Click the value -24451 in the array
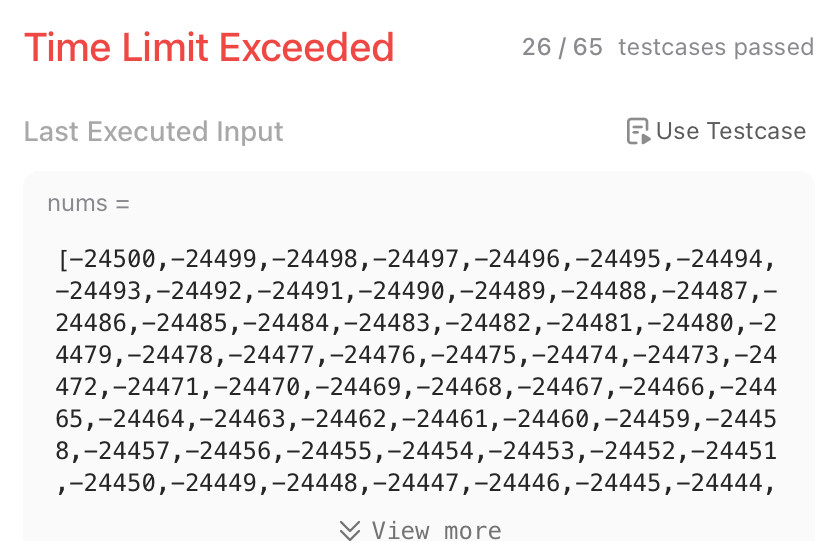 (733, 451)
